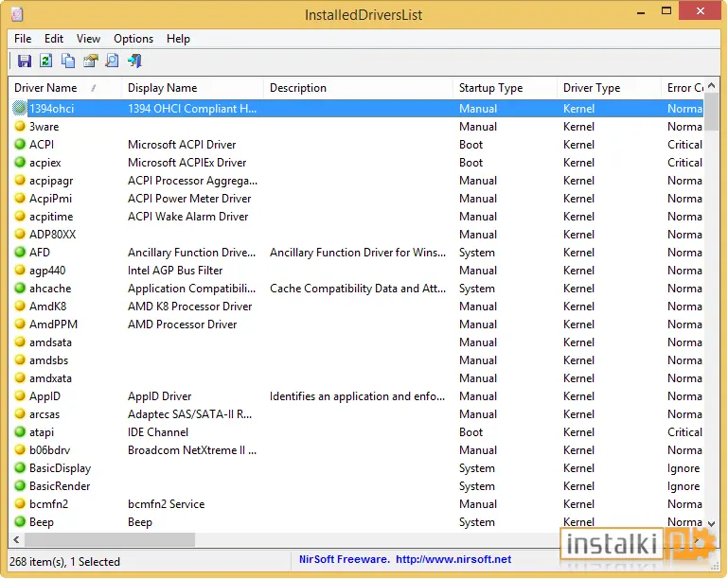The width and height of the screenshot is (728, 579).
Task: Click the vertical scrollbar down arrow
Action: [711, 523]
